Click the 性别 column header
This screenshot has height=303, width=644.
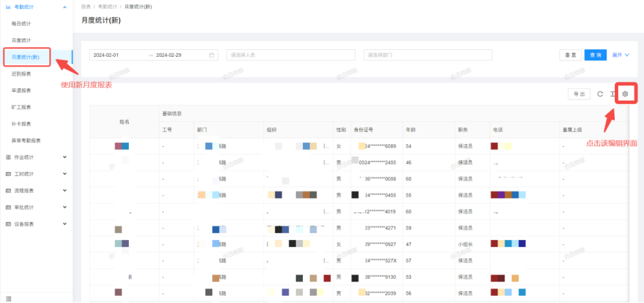coord(342,130)
